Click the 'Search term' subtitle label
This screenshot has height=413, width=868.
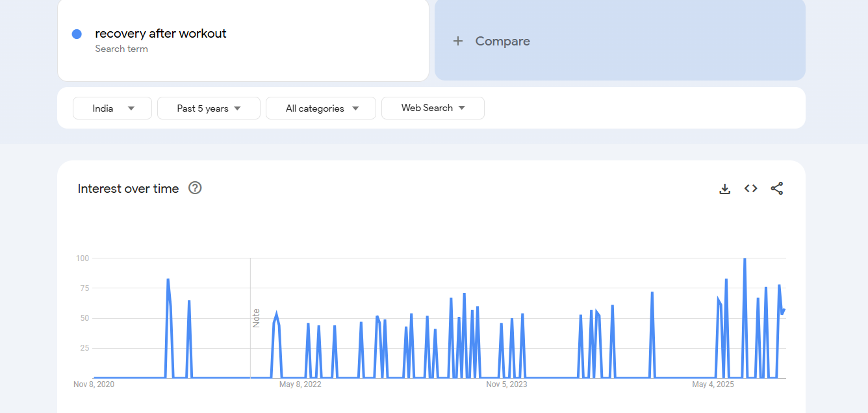[121, 49]
